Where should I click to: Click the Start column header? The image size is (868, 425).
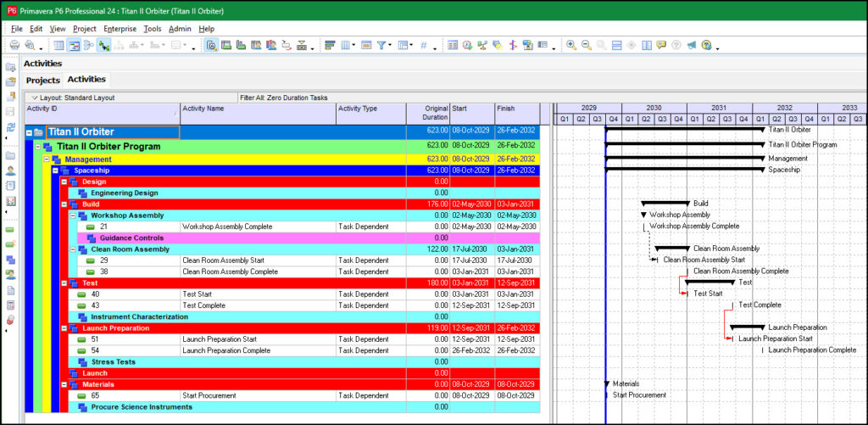click(472, 114)
